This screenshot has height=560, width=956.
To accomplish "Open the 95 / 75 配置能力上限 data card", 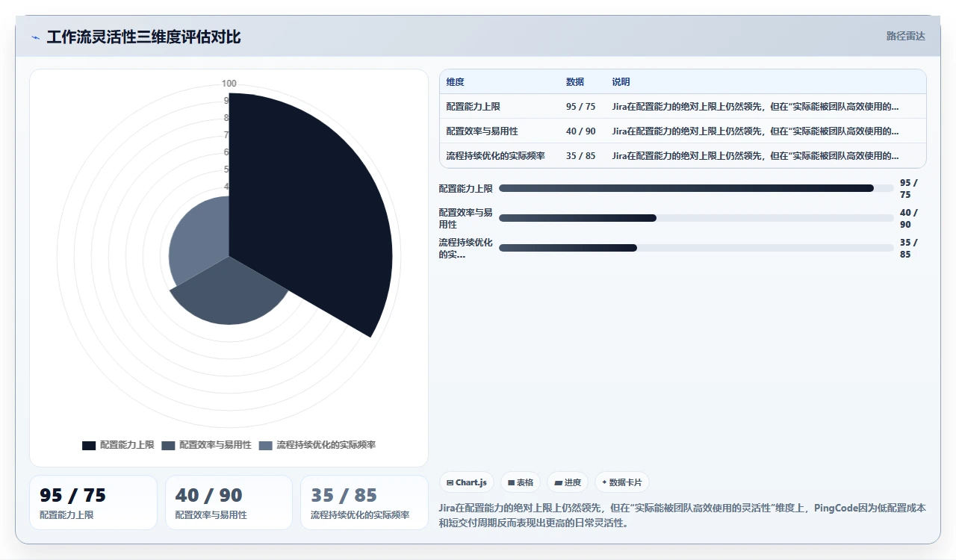I will (x=93, y=503).
